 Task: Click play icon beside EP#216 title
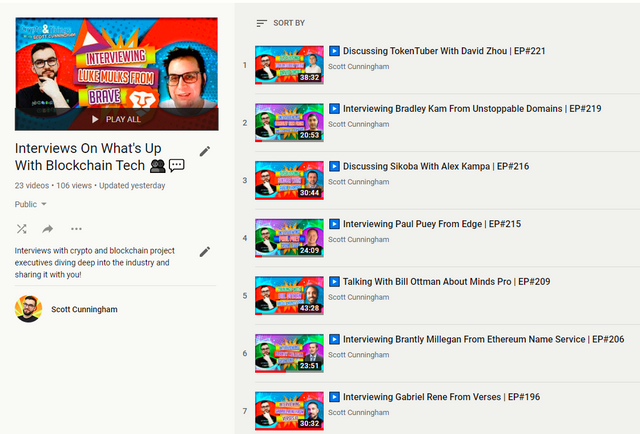[334, 166]
